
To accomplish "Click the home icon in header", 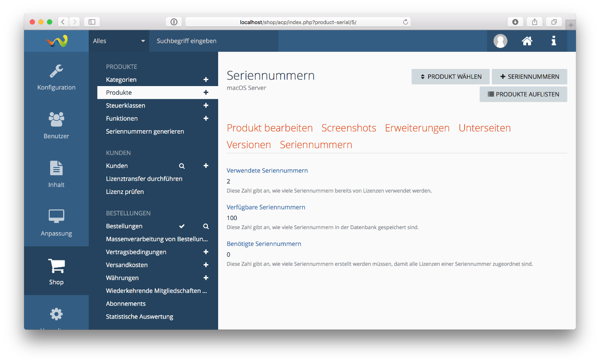I will coord(527,41).
